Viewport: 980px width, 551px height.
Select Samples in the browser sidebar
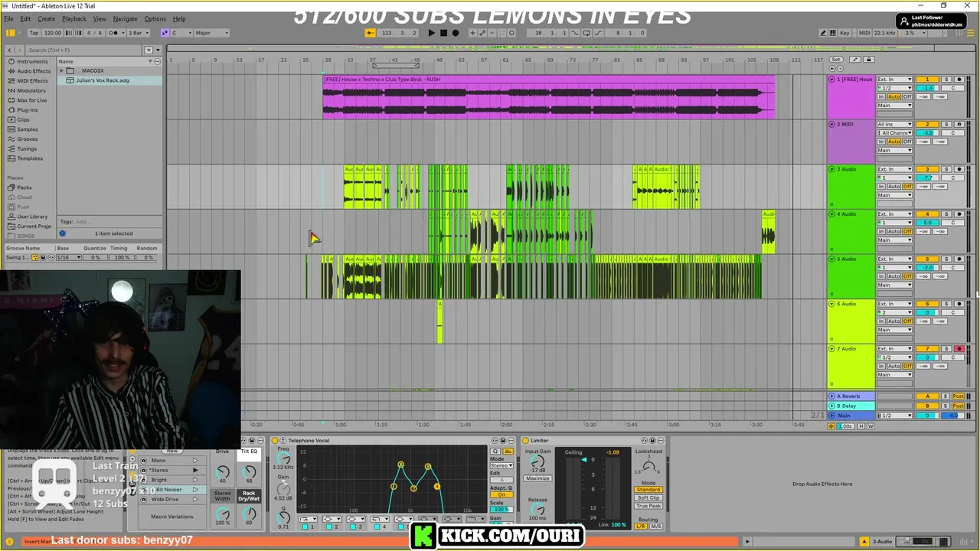[x=27, y=129]
